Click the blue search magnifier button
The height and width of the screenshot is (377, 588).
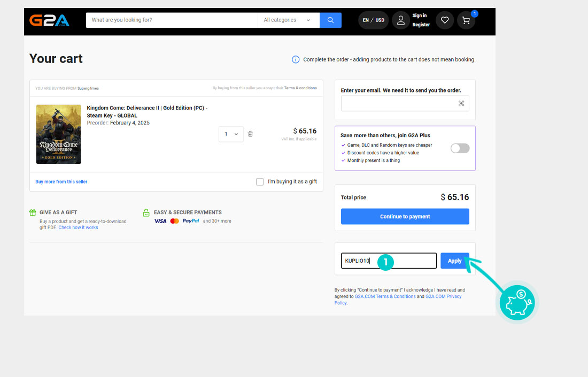[330, 20]
